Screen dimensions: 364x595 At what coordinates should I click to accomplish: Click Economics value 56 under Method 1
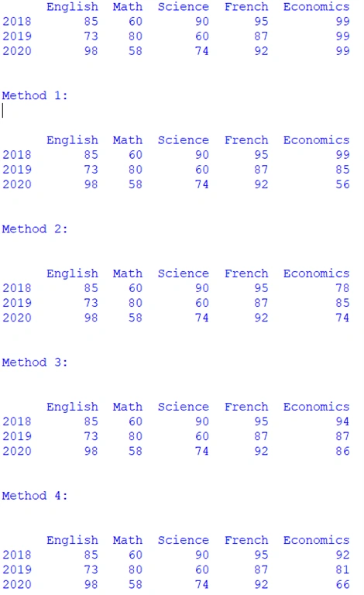click(x=342, y=184)
